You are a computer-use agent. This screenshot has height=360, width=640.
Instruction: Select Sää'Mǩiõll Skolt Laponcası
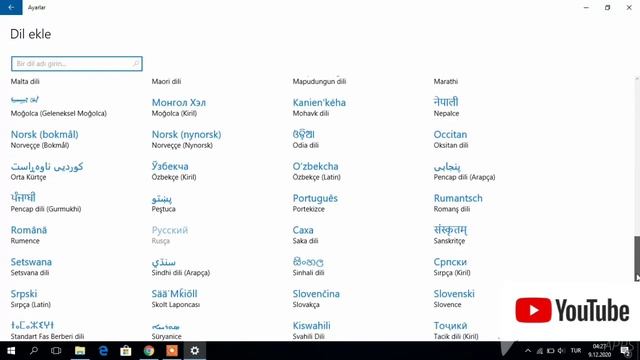[x=176, y=298]
